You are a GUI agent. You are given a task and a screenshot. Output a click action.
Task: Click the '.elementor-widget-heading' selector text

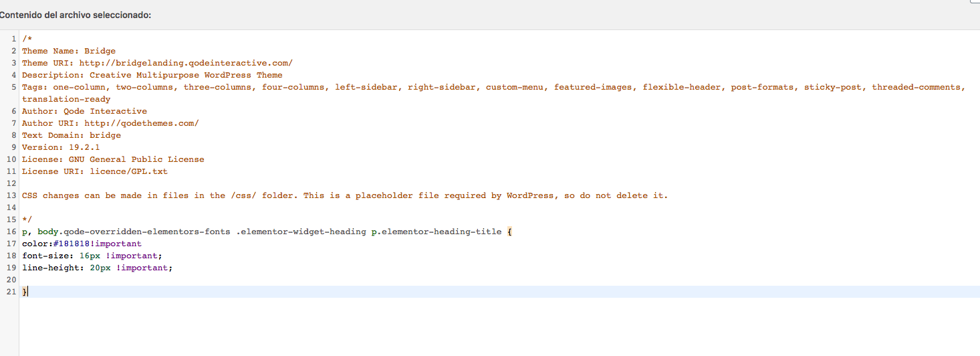coord(301,232)
